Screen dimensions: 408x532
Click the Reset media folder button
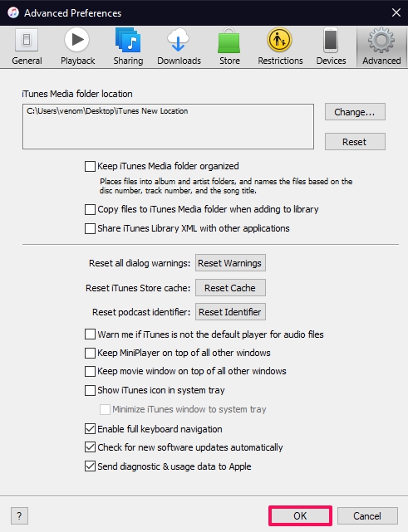(x=355, y=141)
